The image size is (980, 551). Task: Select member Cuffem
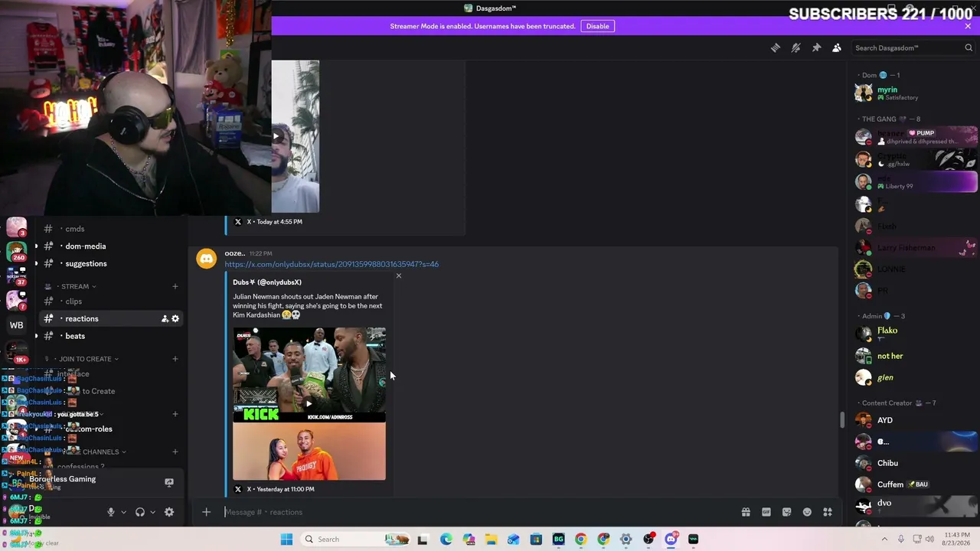916,484
